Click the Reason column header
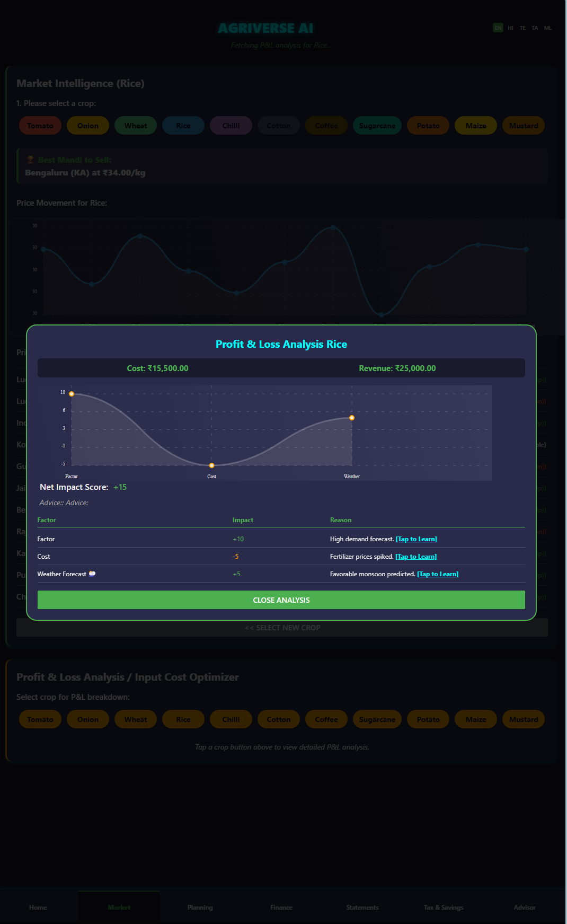Screen dimensions: 567x924 coord(341,520)
